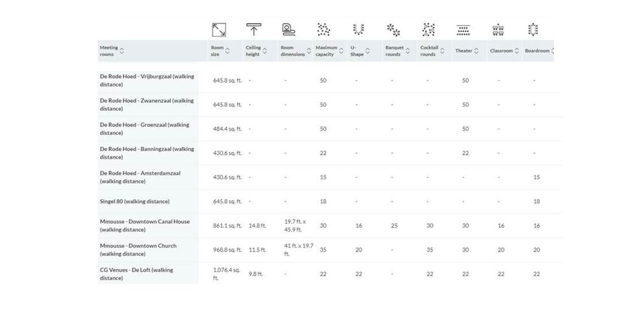Click the maximum capacity icon
The height and width of the screenshot is (336, 644).
coord(324,30)
